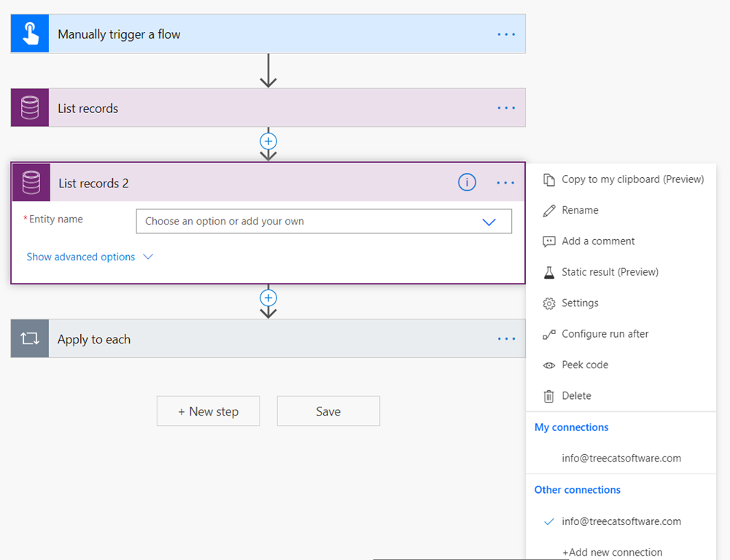Insert step using plus below List records
This screenshot has height=560, width=730.
[x=268, y=141]
